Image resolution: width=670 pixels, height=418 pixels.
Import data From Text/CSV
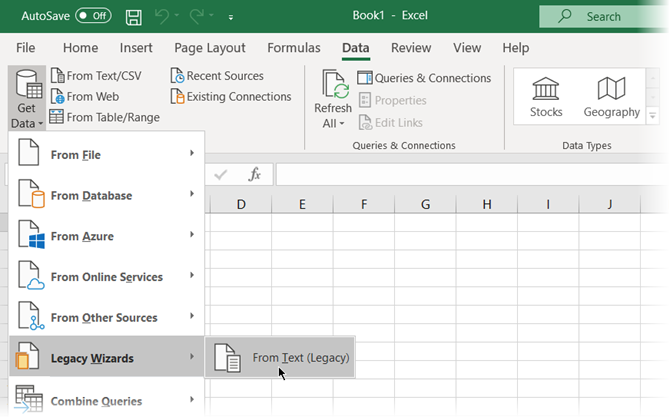[96, 76]
